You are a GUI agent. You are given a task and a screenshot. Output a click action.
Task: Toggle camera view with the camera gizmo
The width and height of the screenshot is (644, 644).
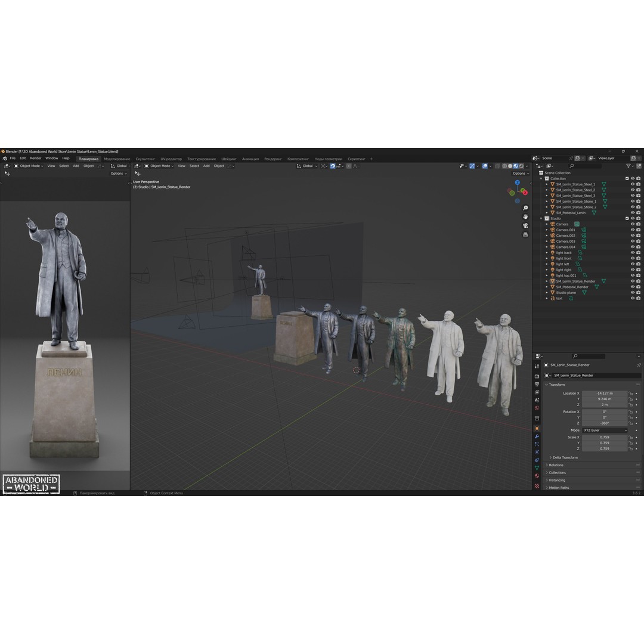pyautogui.click(x=525, y=226)
